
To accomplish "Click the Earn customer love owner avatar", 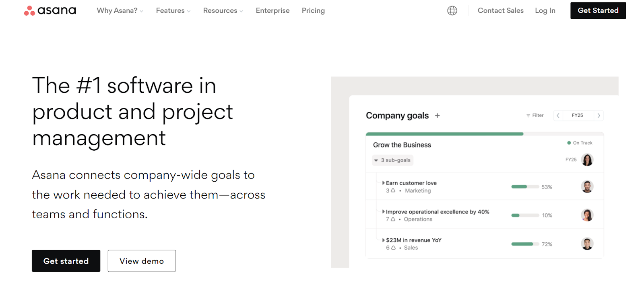I will click(587, 186).
